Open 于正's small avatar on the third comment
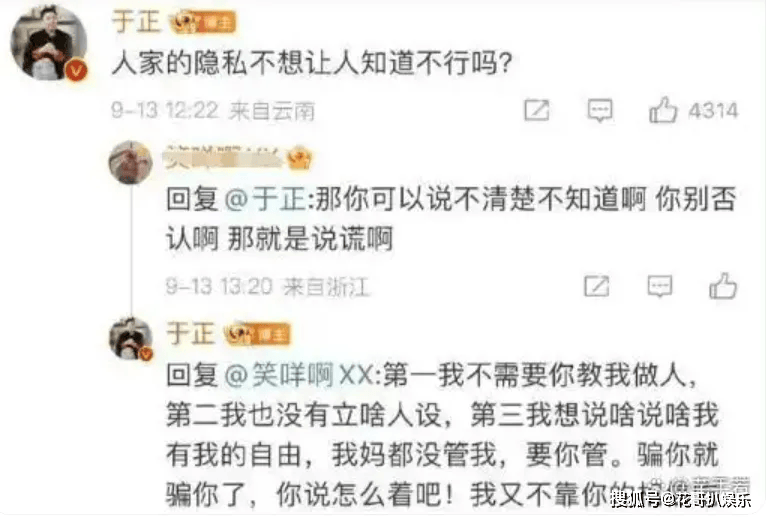766x517 pixels. pos(130,339)
